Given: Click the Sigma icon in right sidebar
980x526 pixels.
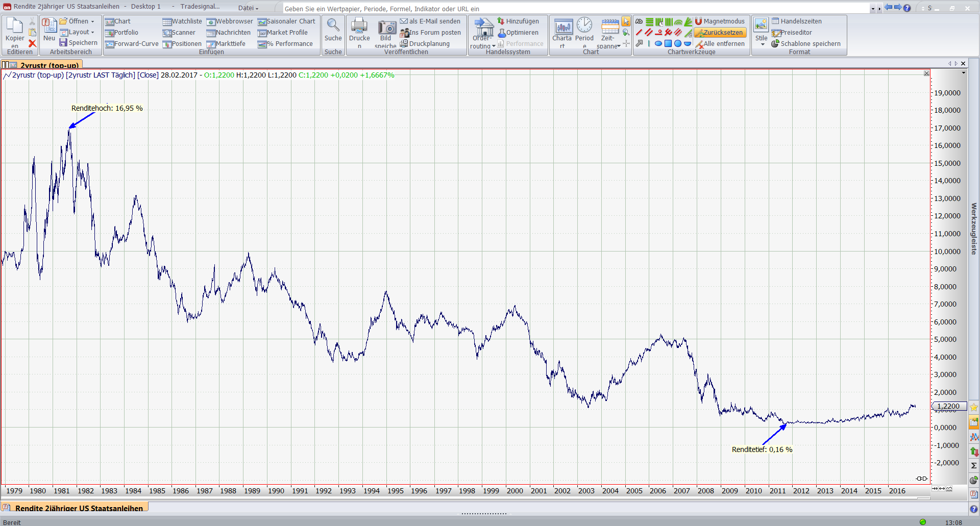Looking at the screenshot, I should [974, 465].
